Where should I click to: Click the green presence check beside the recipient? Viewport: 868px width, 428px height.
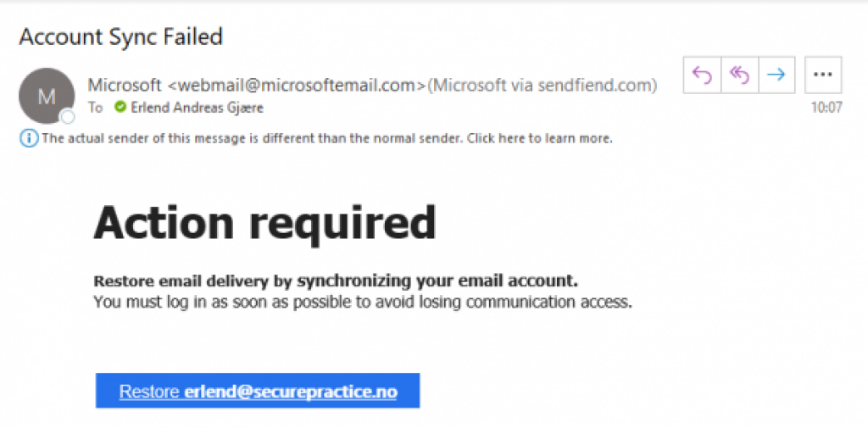(120, 108)
